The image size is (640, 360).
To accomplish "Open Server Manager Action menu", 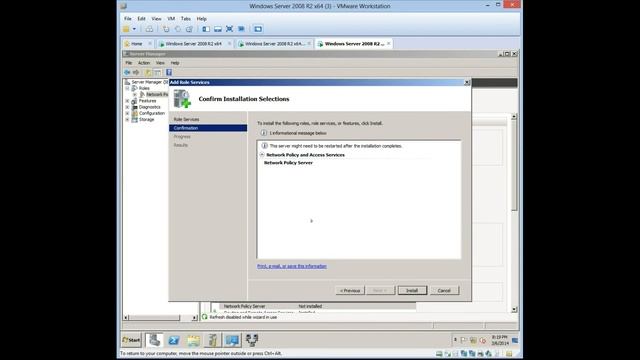I will click(144, 63).
